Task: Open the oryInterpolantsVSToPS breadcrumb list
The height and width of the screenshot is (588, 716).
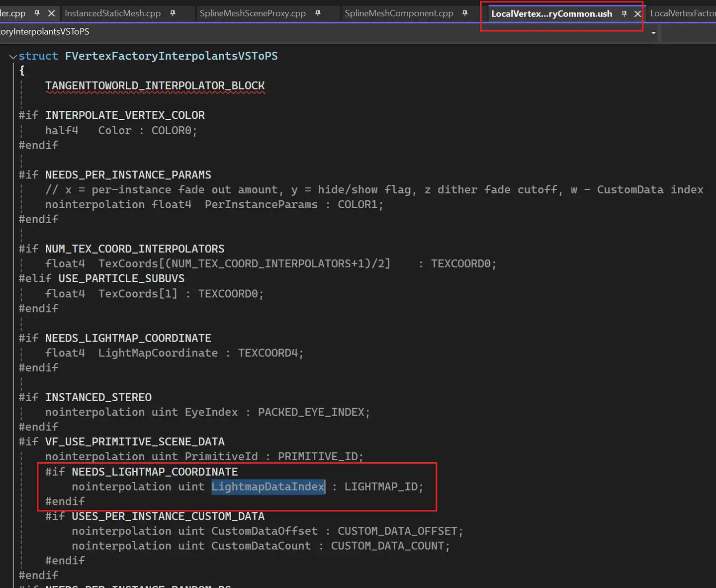Action: (45, 31)
